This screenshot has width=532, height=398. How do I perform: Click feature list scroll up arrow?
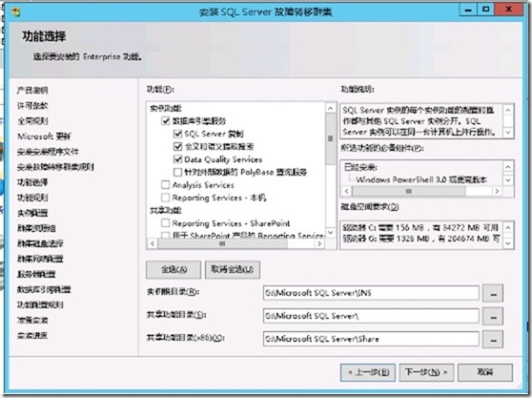pyautogui.click(x=331, y=108)
